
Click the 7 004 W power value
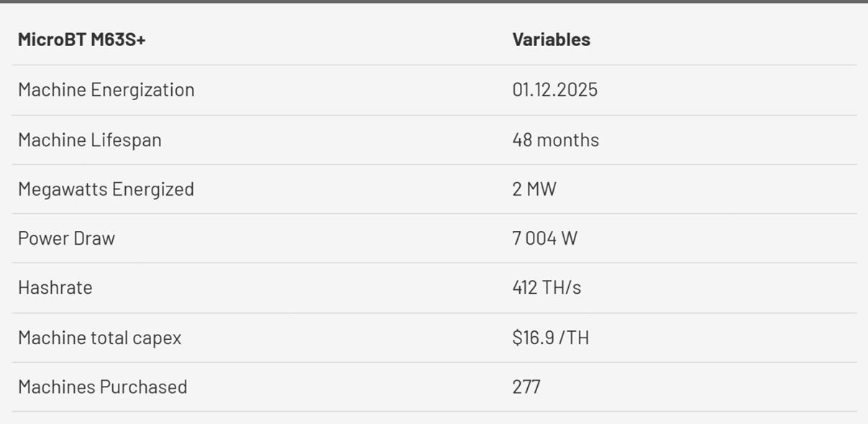544,238
